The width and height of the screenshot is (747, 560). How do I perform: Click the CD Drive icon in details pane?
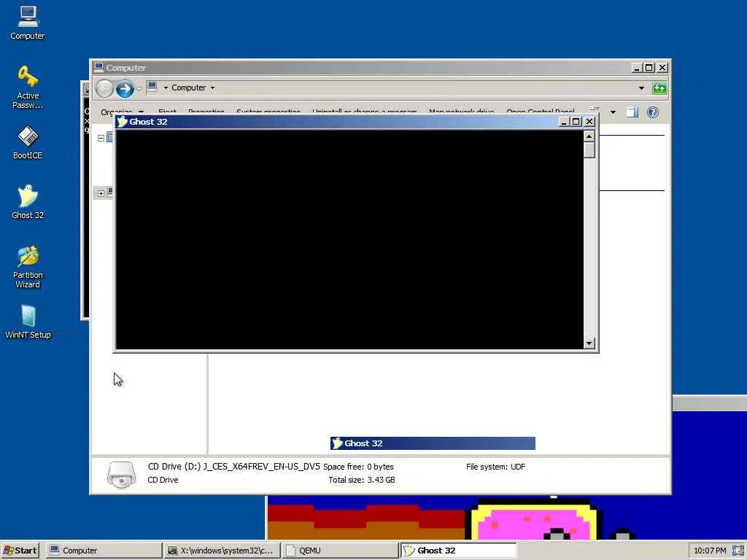click(122, 474)
